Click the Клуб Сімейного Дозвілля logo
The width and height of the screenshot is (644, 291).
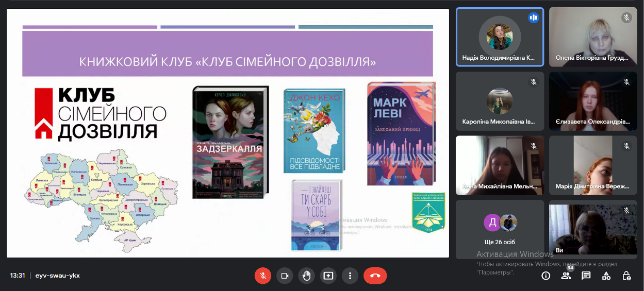(101, 114)
